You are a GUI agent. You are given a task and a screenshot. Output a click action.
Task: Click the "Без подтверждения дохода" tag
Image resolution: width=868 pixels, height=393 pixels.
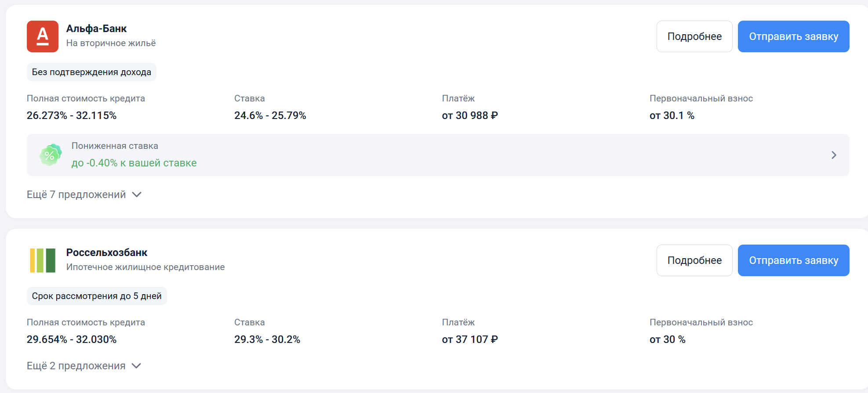91,72
